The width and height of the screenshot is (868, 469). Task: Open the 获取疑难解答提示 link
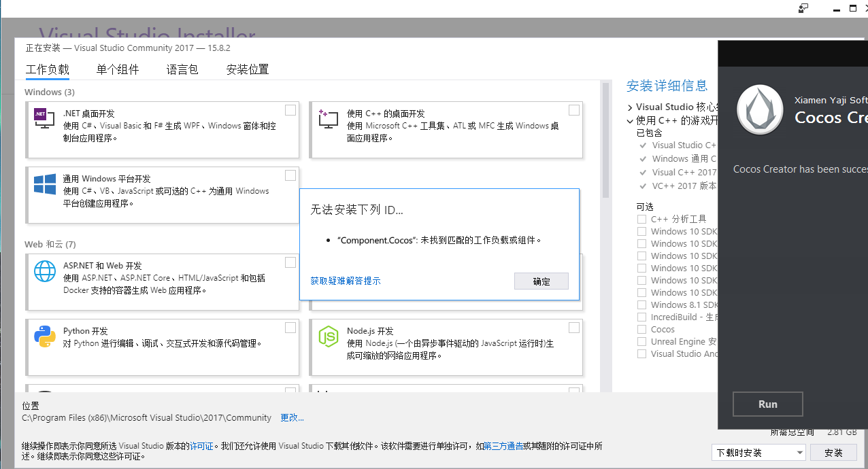(x=345, y=281)
